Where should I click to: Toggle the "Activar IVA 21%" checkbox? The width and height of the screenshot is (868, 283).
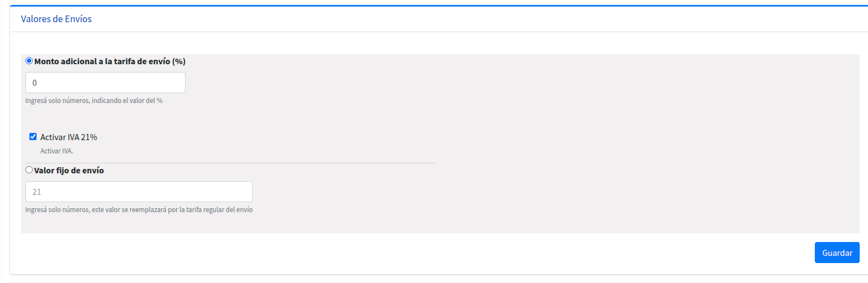tap(33, 136)
